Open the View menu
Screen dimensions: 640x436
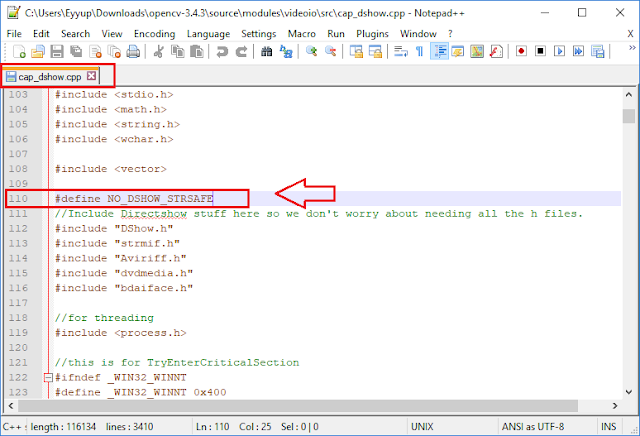point(112,34)
